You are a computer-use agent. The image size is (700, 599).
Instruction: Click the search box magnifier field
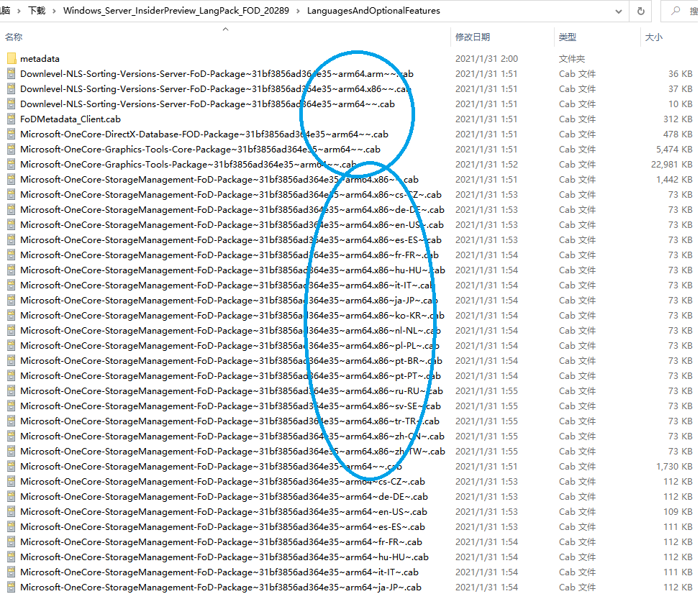(x=679, y=11)
